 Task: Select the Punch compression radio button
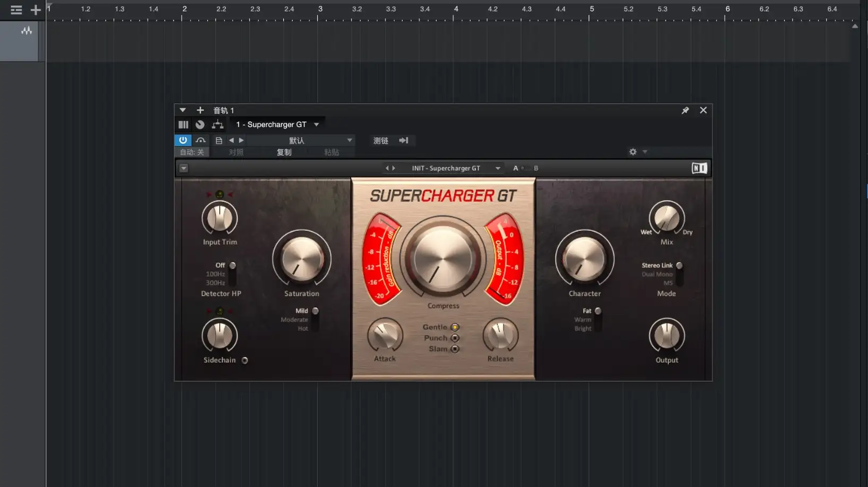point(455,338)
